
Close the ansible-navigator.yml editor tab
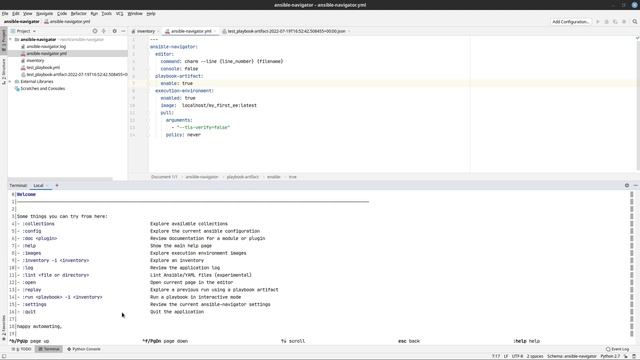[x=215, y=31]
